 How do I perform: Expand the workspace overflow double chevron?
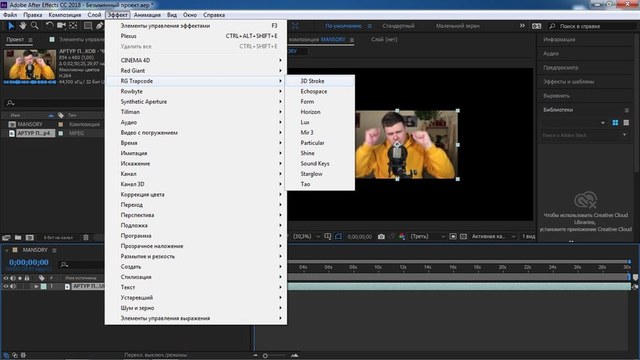pos(522,26)
